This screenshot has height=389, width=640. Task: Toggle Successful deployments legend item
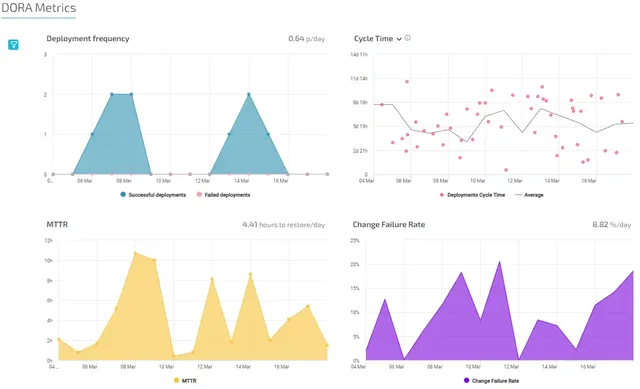tap(153, 195)
